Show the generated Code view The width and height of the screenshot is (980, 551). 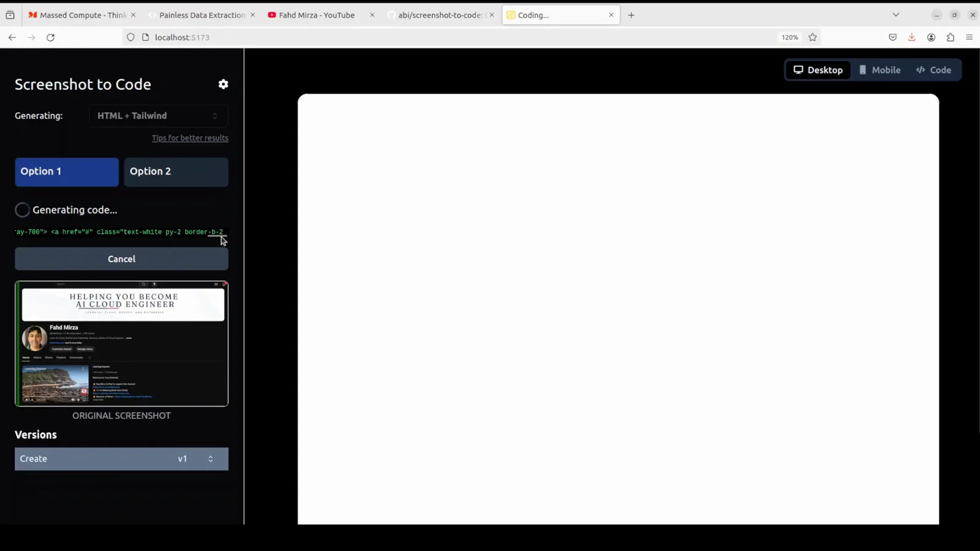933,70
